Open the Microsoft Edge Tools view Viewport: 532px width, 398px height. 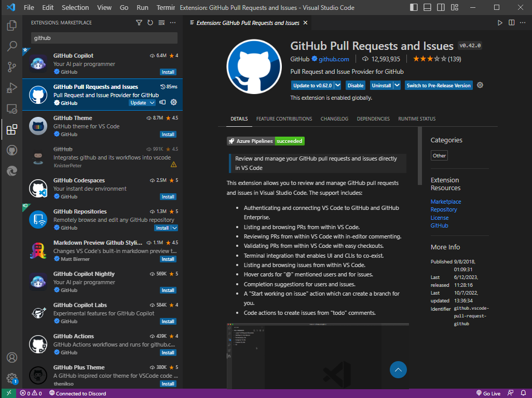pos(12,171)
